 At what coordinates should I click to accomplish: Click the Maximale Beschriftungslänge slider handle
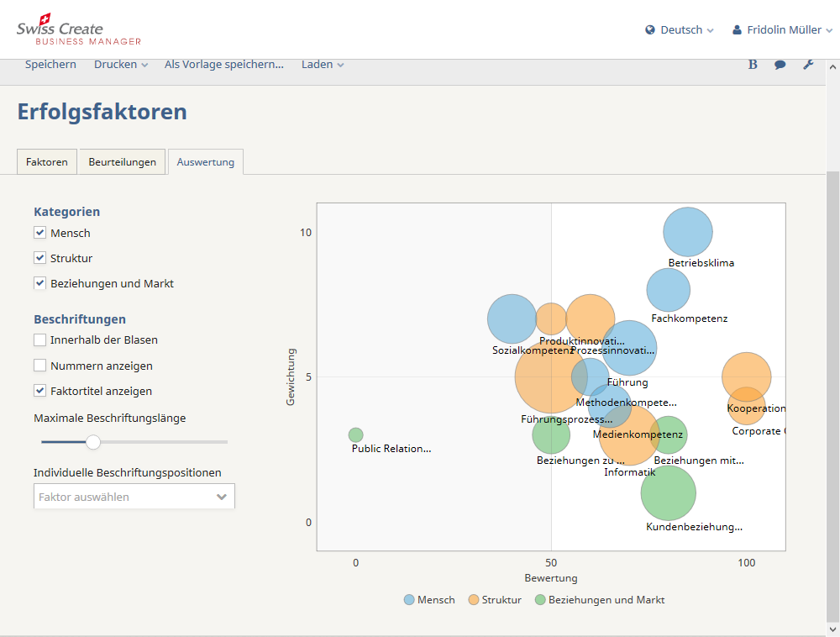[93, 442]
